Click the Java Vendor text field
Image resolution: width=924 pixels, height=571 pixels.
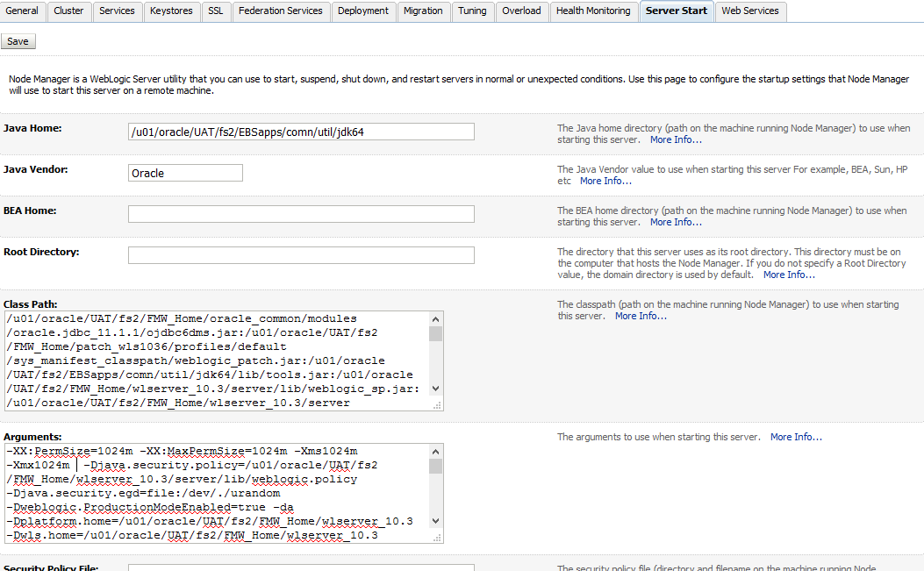pyautogui.click(x=185, y=173)
